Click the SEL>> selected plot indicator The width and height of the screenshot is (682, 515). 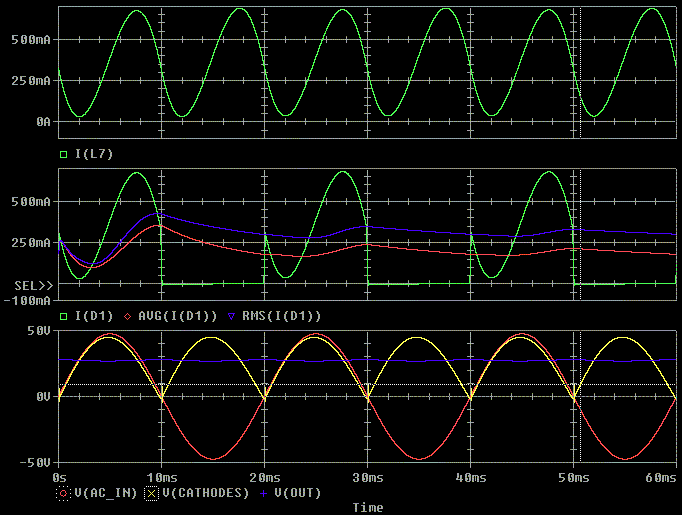(32, 287)
